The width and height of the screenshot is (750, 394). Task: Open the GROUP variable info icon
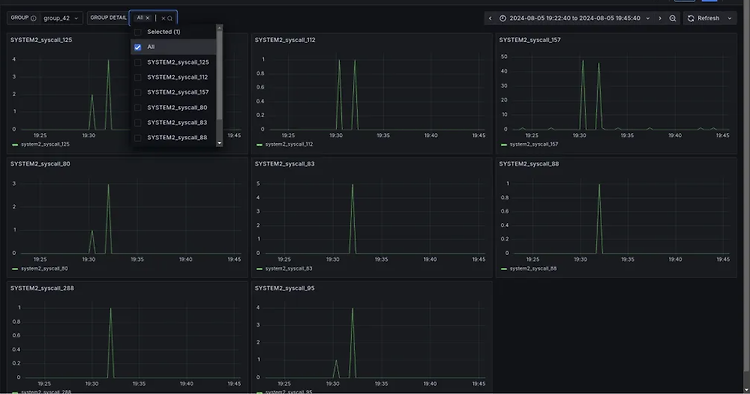[33, 18]
